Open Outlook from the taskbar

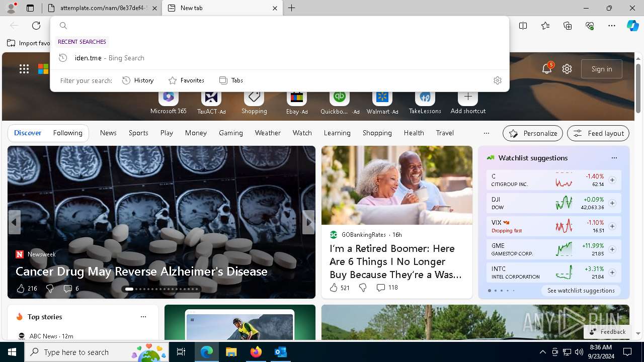[280, 352]
